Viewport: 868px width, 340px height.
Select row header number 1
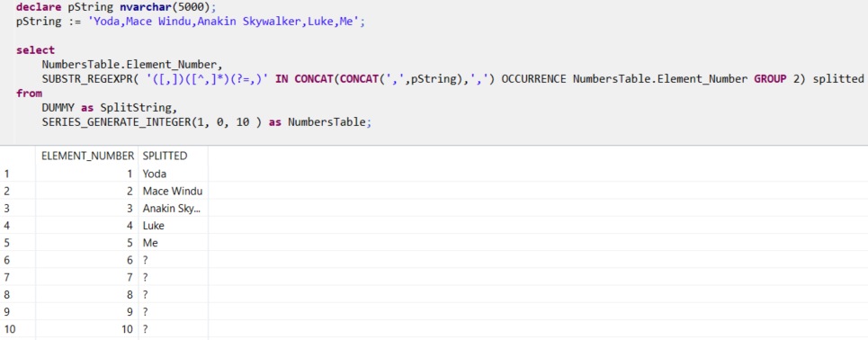(18, 174)
